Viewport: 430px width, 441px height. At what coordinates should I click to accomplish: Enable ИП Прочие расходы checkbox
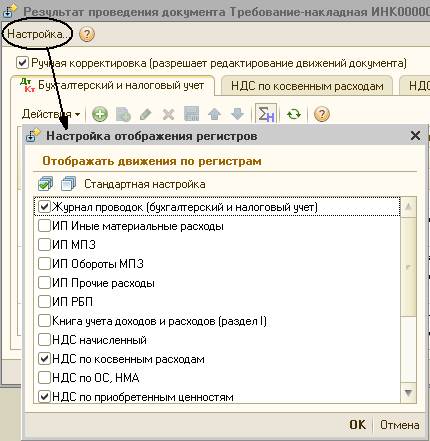pos(44,283)
